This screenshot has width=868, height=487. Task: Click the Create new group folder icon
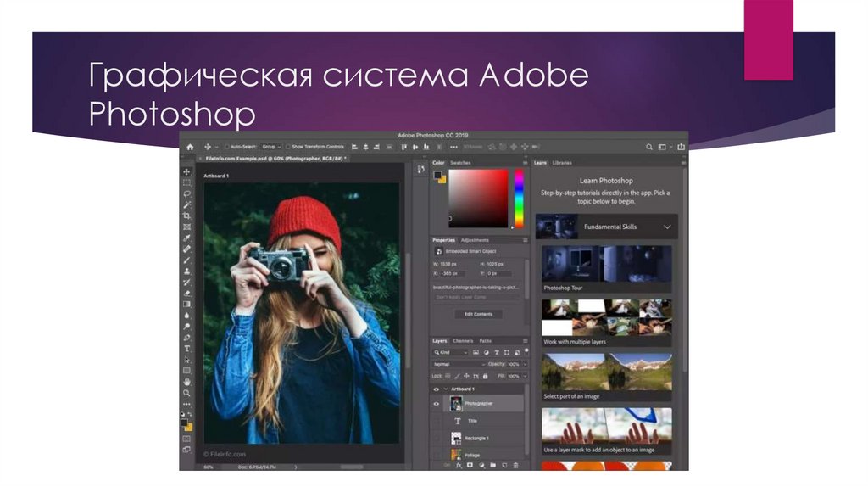tap(492, 466)
